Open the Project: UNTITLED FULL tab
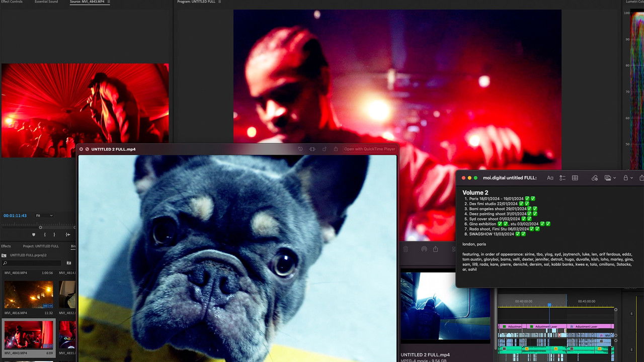644x362 pixels. 41,246
